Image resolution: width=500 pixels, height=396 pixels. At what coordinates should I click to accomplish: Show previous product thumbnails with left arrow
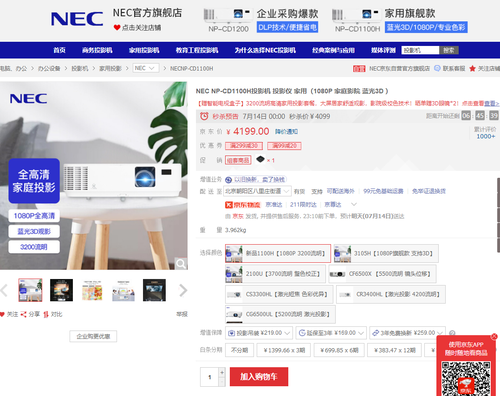click(4, 290)
